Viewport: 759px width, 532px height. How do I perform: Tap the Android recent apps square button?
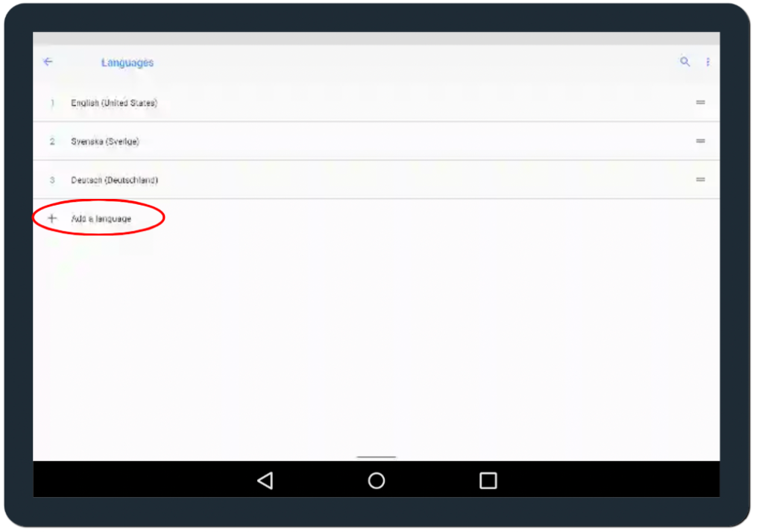pos(488,481)
